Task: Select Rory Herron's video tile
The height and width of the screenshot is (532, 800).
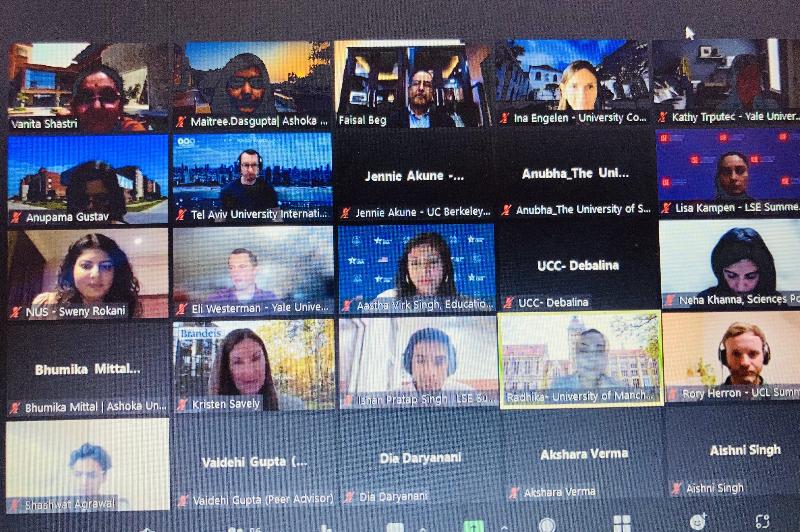Action: tap(731, 357)
